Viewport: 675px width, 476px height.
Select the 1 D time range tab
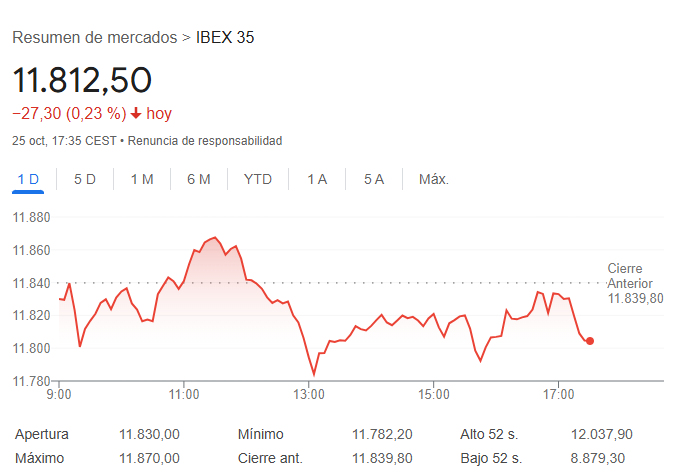point(28,179)
